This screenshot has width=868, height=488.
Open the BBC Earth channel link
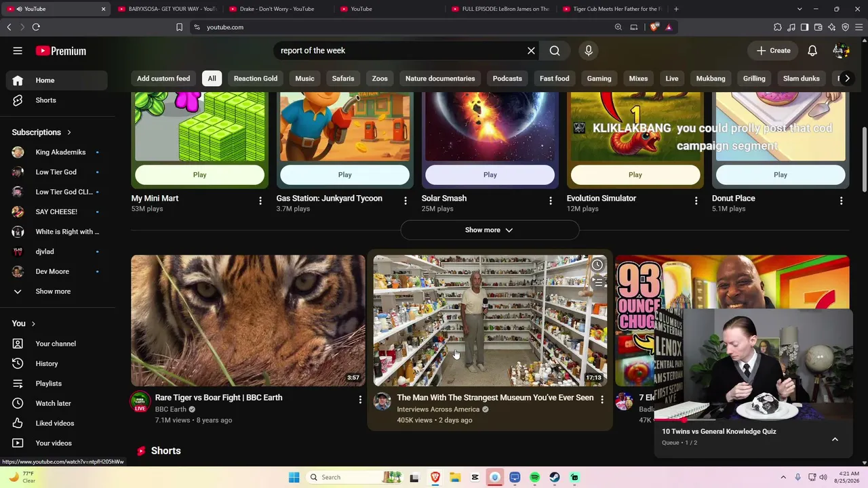pyautogui.click(x=171, y=409)
